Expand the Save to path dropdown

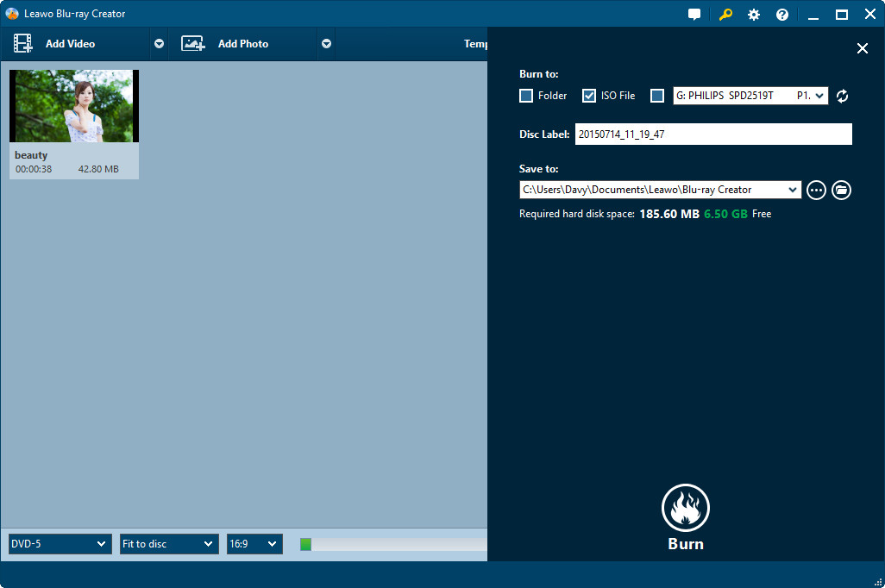[x=793, y=190]
